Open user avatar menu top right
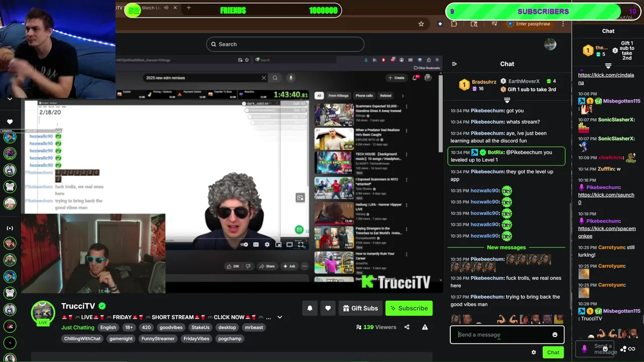The width and height of the screenshot is (644, 362). coord(550,44)
